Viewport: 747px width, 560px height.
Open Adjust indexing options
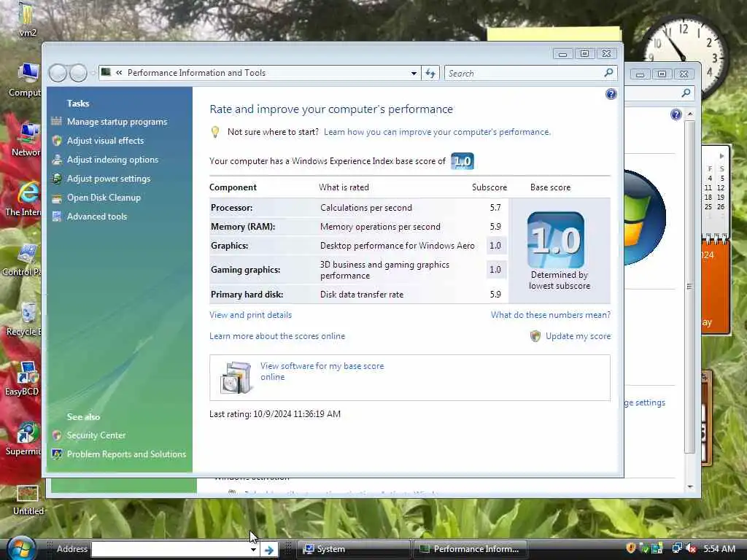pyautogui.click(x=112, y=160)
